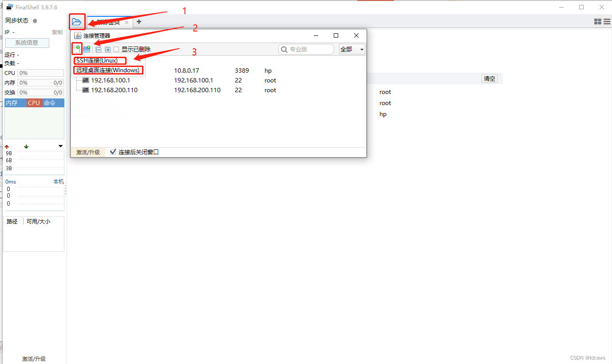Click the 交换 usage 0% bar
Viewport: 612px width, 364px height.
point(40,93)
